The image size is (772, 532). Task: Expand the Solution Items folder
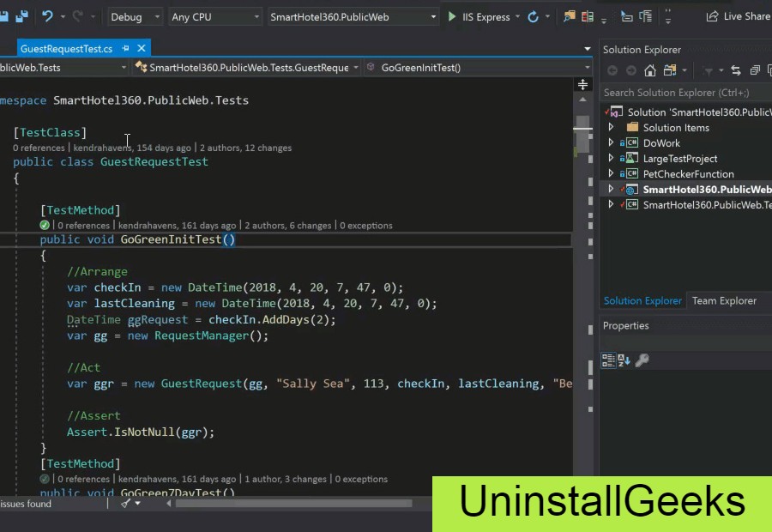click(611, 127)
